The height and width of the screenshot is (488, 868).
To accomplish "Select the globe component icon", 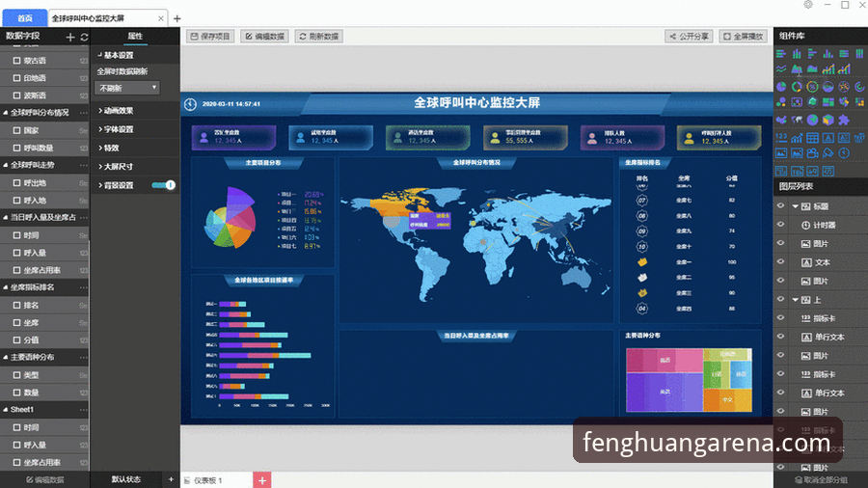I will [x=812, y=120].
